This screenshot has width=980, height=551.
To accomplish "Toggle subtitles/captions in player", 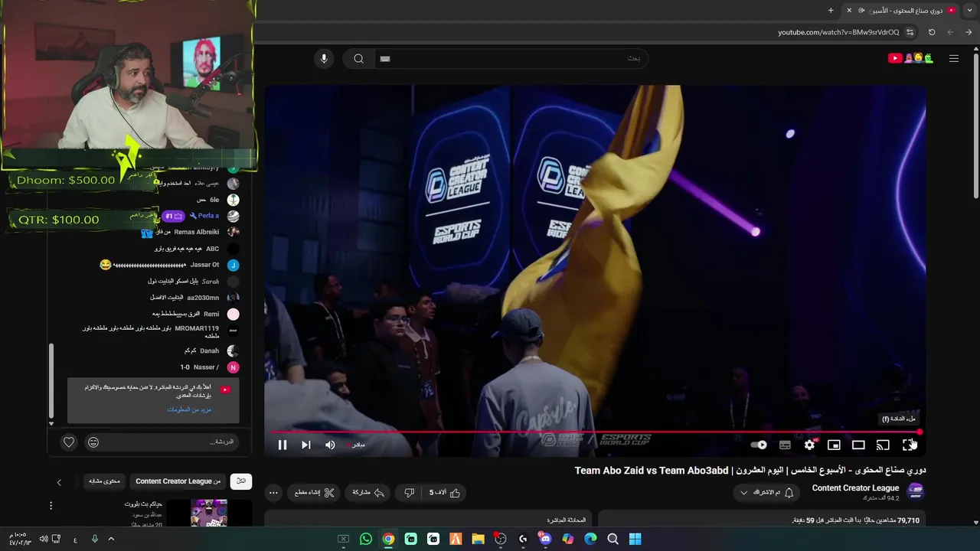I will [785, 445].
